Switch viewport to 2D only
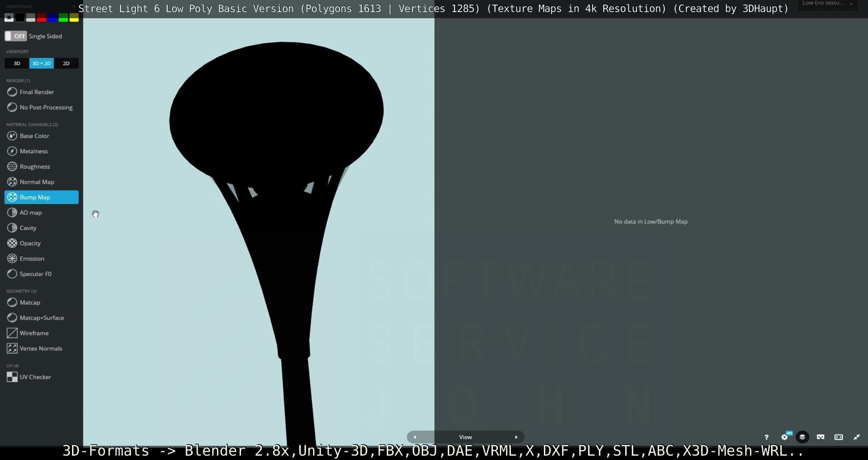The width and height of the screenshot is (868, 460). 66,63
